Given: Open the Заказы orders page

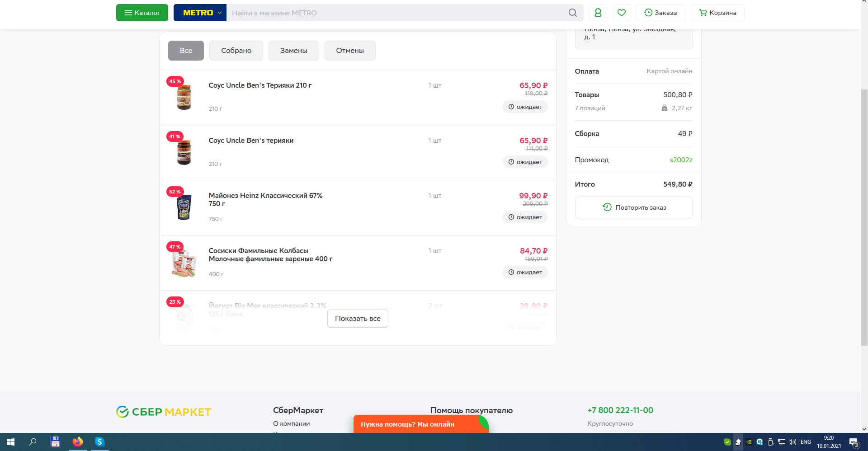Looking at the screenshot, I should (660, 13).
